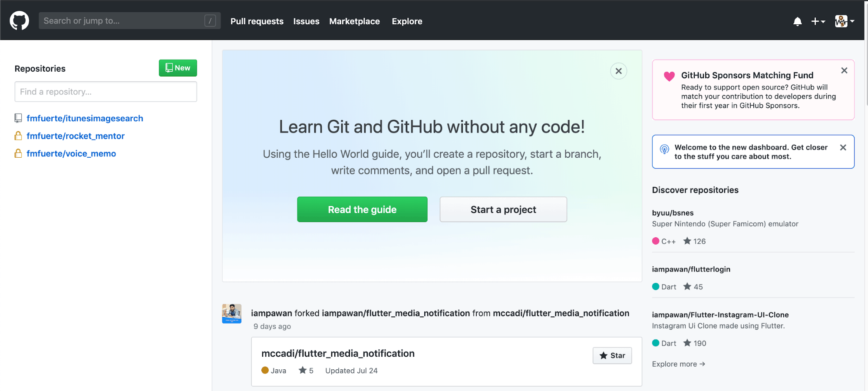
Task: Click the 'Updated Jul 24' text
Action: click(x=351, y=371)
